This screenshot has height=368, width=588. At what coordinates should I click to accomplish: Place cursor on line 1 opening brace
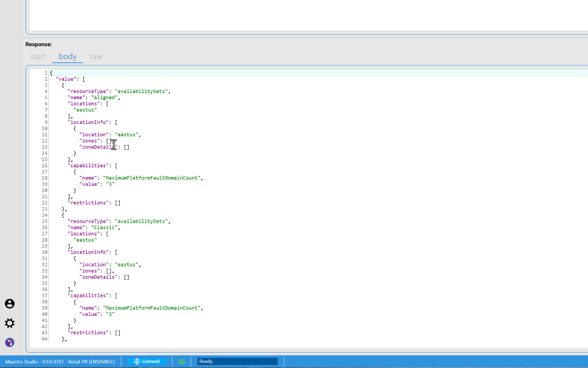pos(51,73)
